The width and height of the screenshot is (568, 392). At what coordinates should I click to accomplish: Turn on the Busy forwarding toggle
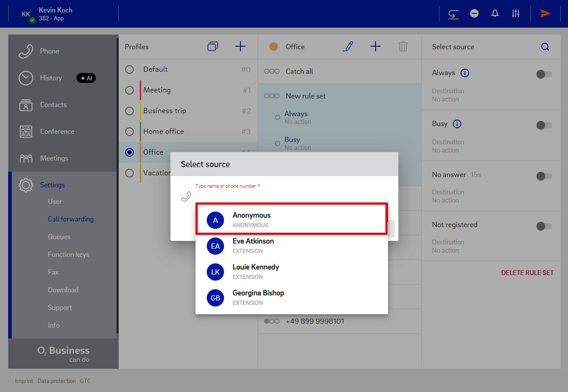click(543, 125)
